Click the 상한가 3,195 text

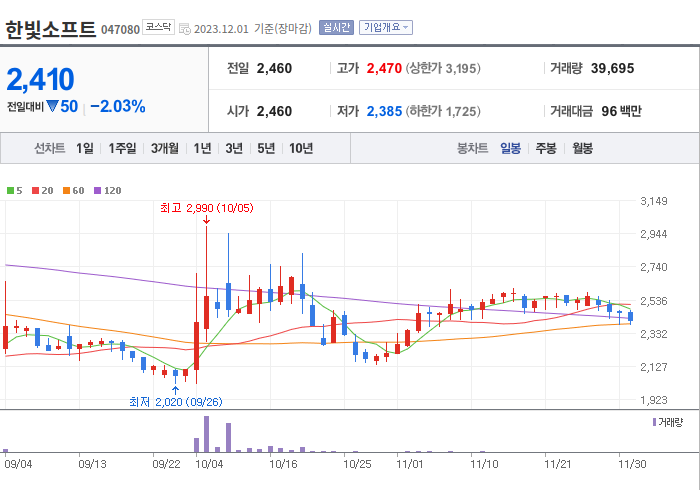pyautogui.click(x=443, y=68)
